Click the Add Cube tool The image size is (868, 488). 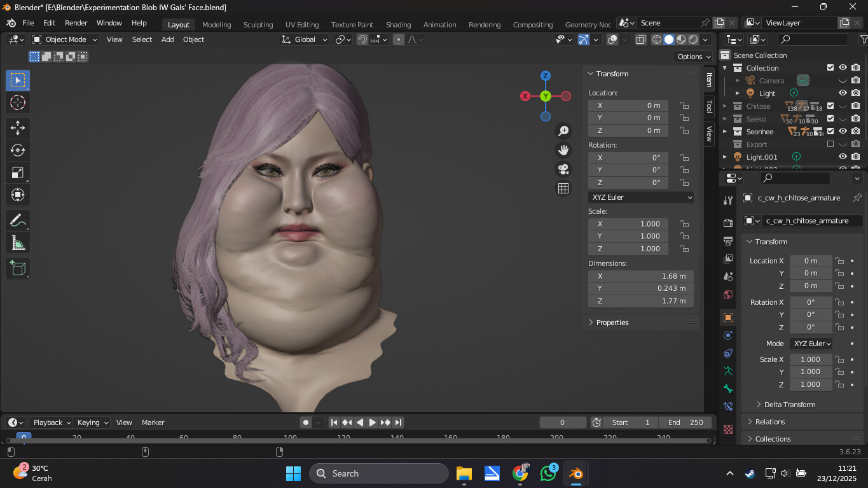(x=18, y=268)
